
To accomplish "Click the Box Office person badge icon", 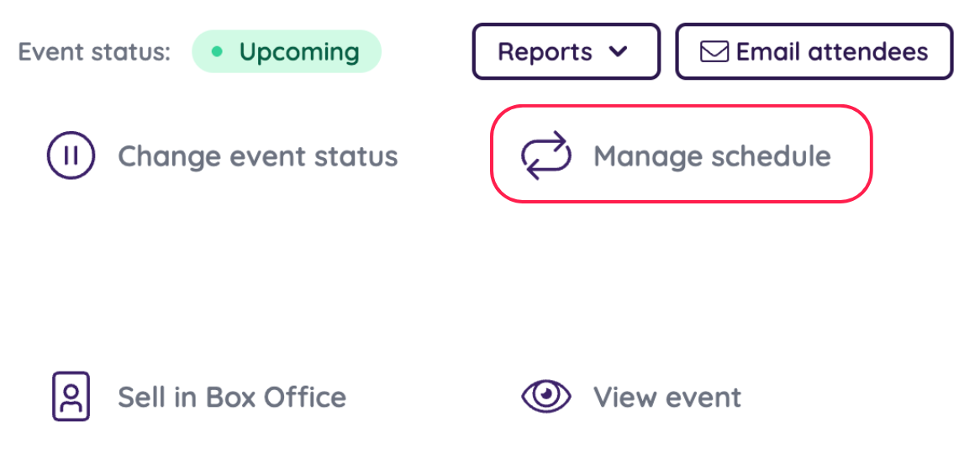I will [71, 397].
